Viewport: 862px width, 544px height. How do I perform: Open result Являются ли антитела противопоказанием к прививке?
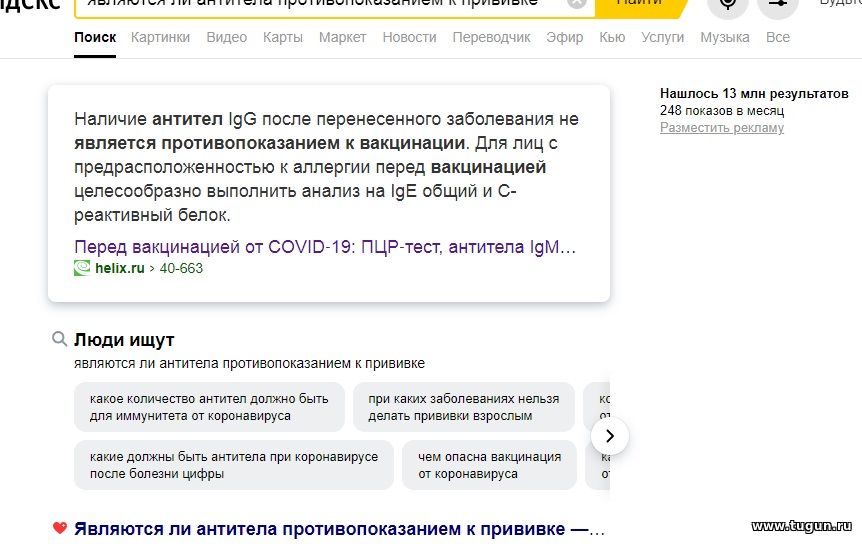click(340, 529)
